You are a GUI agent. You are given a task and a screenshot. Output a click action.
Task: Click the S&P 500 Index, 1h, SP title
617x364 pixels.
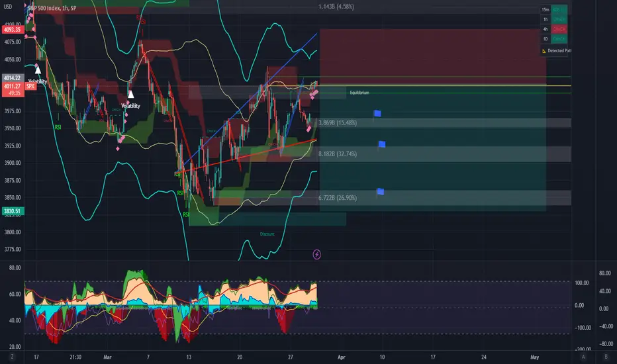[x=52, y=8]
